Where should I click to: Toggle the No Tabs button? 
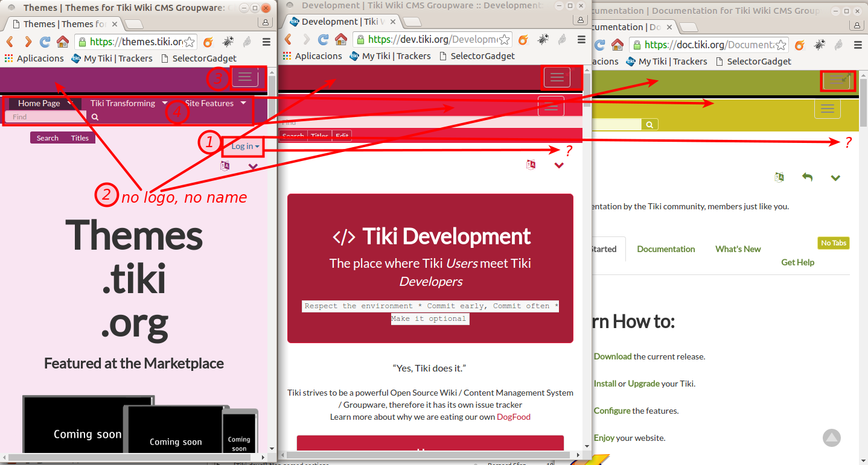click(x=834, y=243)
